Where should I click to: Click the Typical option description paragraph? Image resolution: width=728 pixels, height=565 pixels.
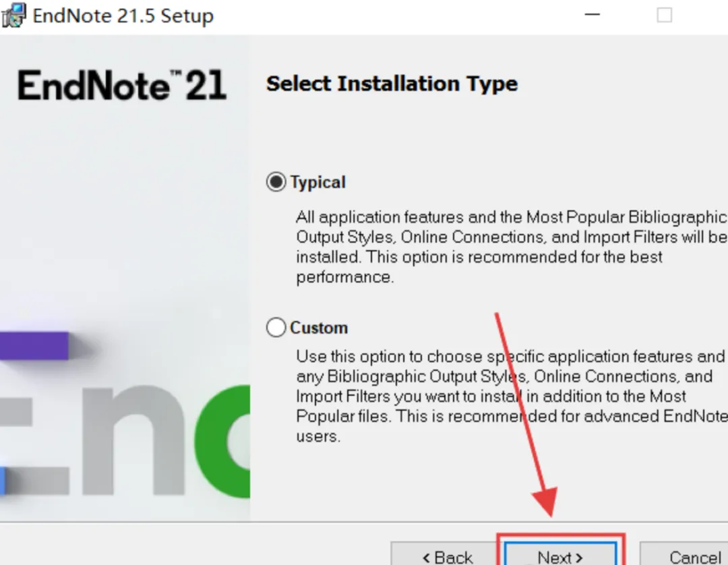tap(512, 247)
